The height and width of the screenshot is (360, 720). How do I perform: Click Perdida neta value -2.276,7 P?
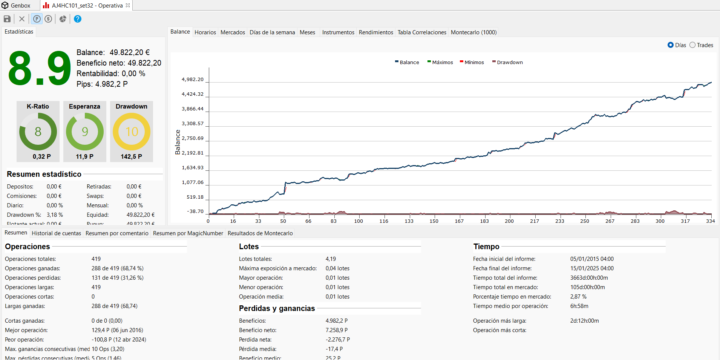click(338, 339)
